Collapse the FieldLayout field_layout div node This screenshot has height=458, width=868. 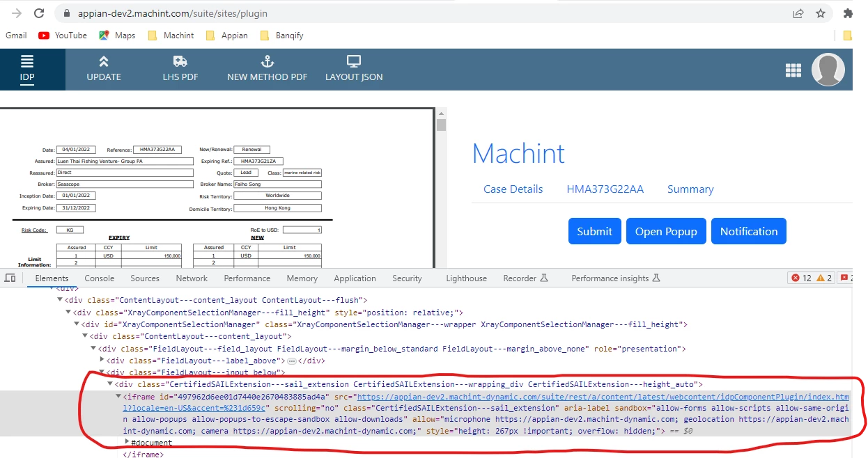(93, 349)
